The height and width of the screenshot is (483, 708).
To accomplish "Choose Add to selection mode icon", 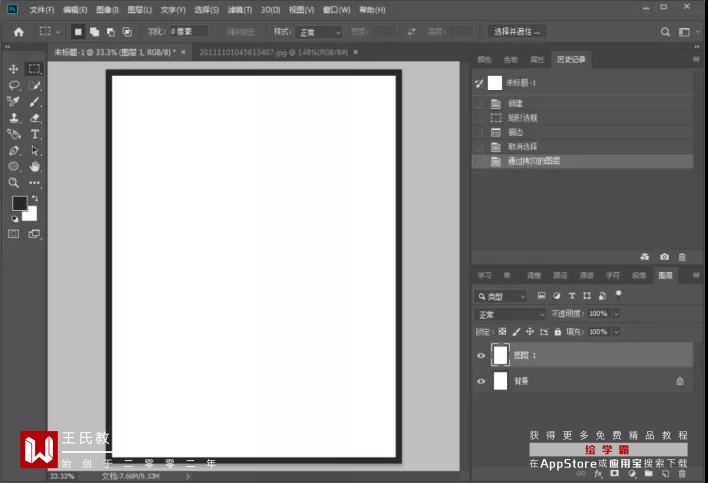I will pyautogui.click(x=94, y=32).
